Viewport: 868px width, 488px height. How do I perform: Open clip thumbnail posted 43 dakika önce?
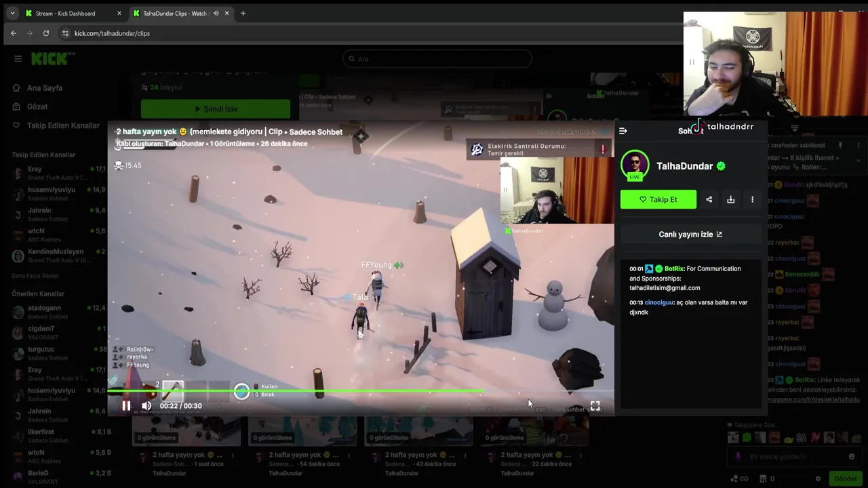pyautogui.click(x=419, y=430)
